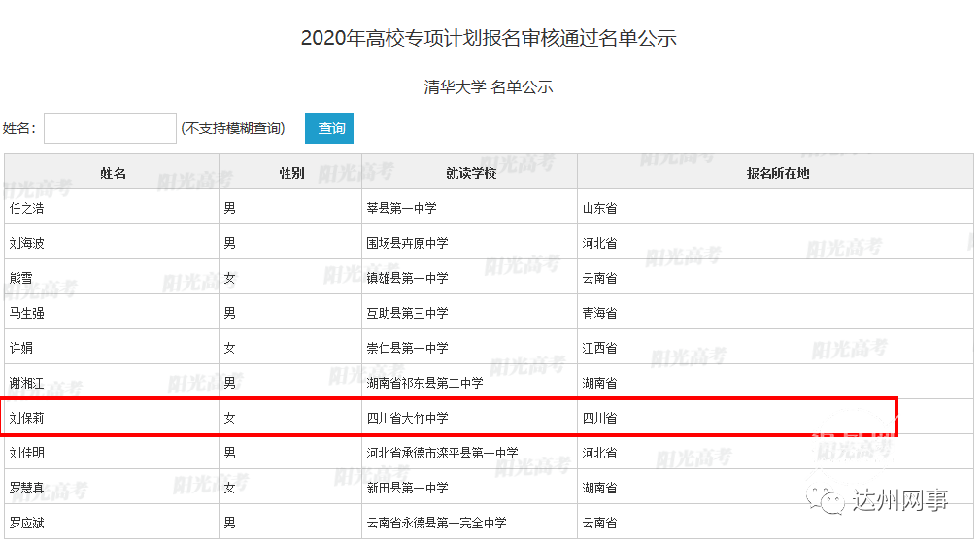
Task: Click gender 男 in 马生强's row
Action: pyautogui.click(x=230, y=313)
